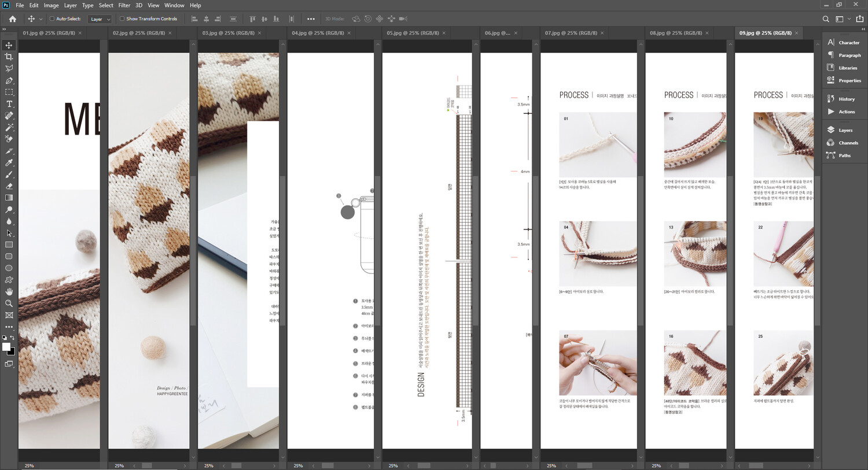Open more align options (three dots)
This screenshot has height=470, width=868.
(311, 19)
